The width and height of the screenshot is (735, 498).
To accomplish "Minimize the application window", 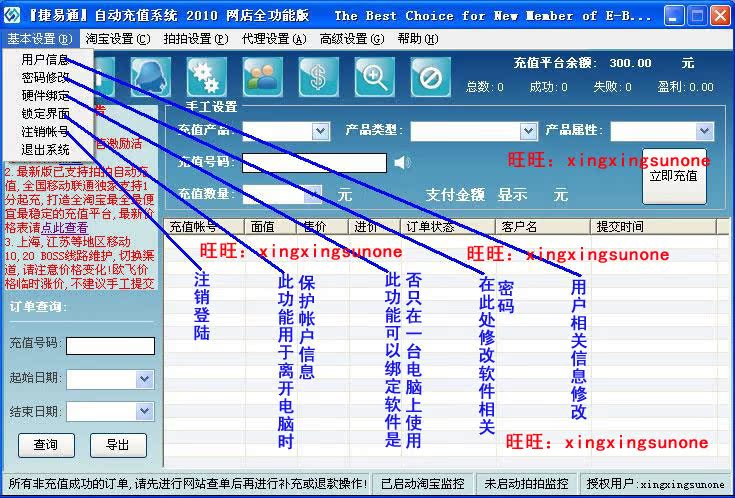I will tap(674, 16).
